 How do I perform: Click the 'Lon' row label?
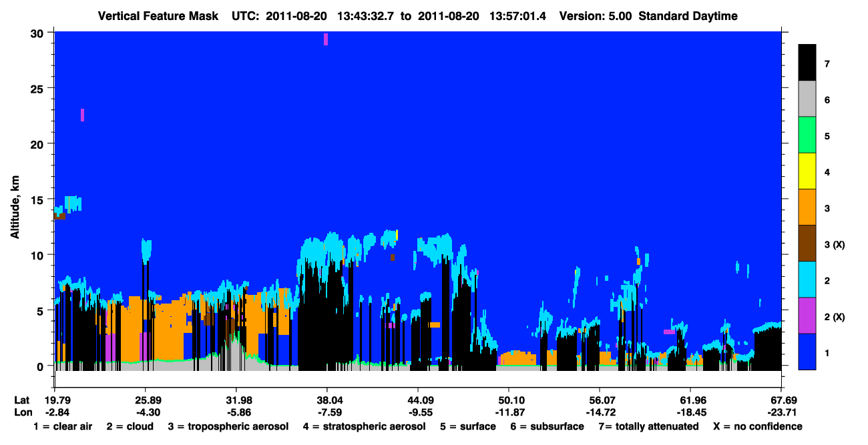click(x=23, y=412)
